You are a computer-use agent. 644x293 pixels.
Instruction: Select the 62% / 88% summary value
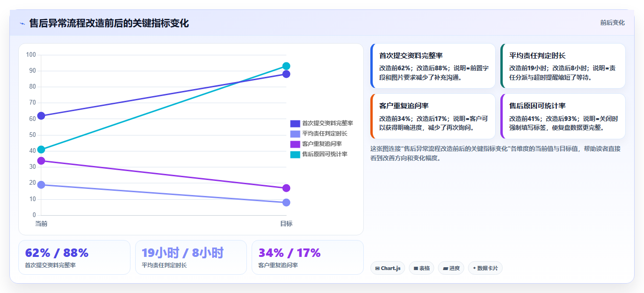point(57,253)
